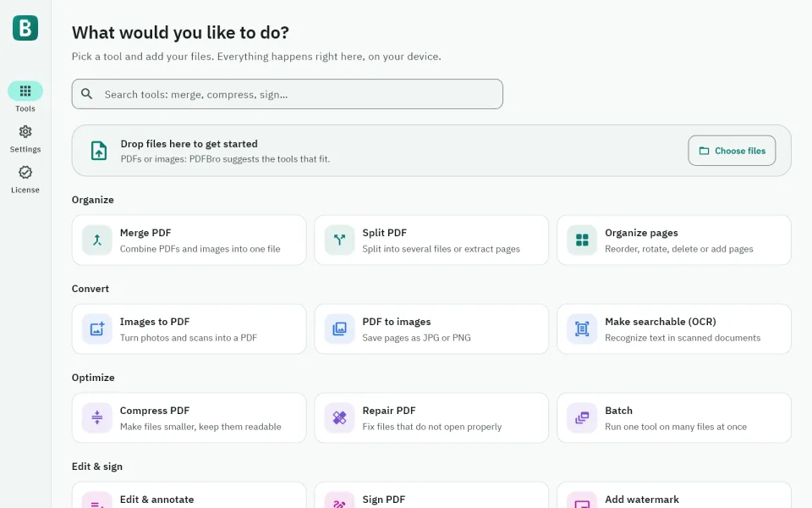Click 'Turn photos and scans into a PDF'
This screenshot has height=508, width=812.
(189, 338)
